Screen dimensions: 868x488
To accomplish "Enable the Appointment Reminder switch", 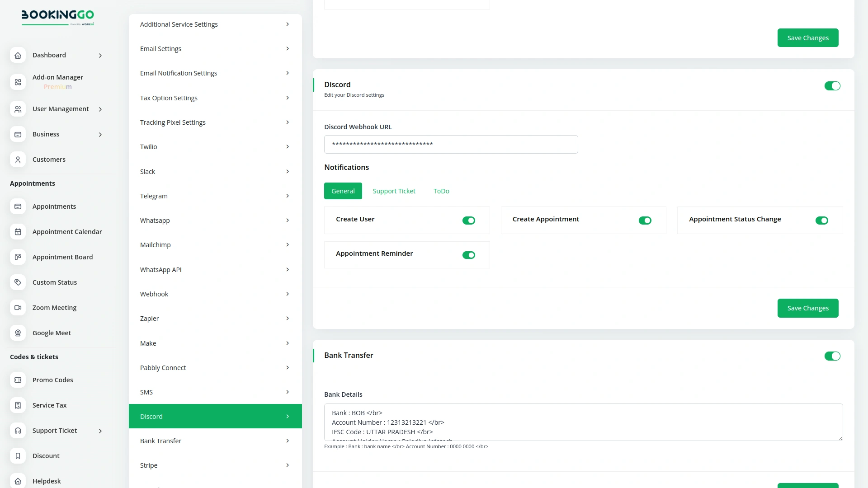I will coord(469,255).
